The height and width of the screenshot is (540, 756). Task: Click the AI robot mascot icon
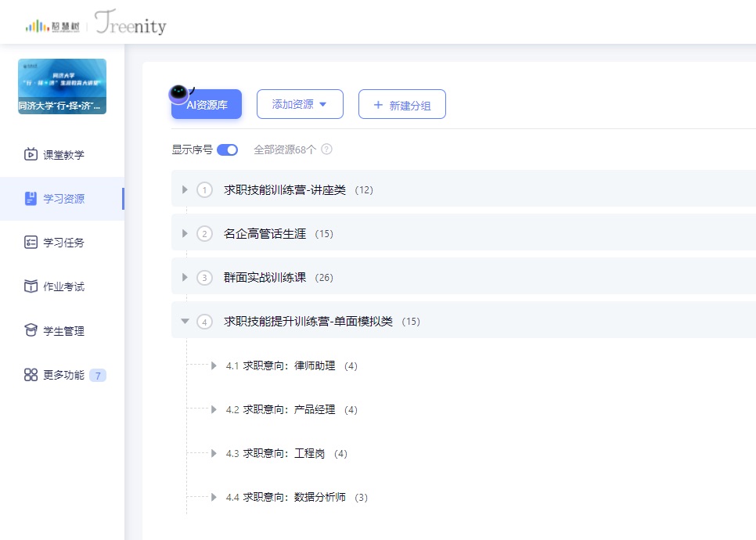pos(179,94)
